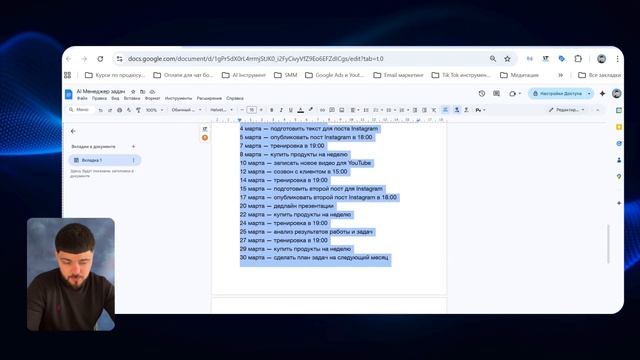The height and width of the screenshot is (360, 640).
Task: Click the Chrome address bar URL
Action: (x=256, y=59)
